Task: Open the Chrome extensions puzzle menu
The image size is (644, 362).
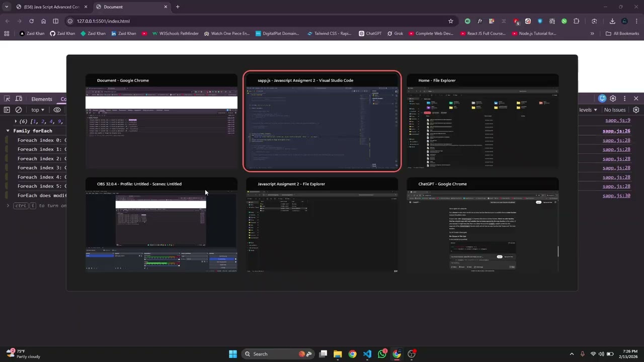Action: (x=576, y=21)
